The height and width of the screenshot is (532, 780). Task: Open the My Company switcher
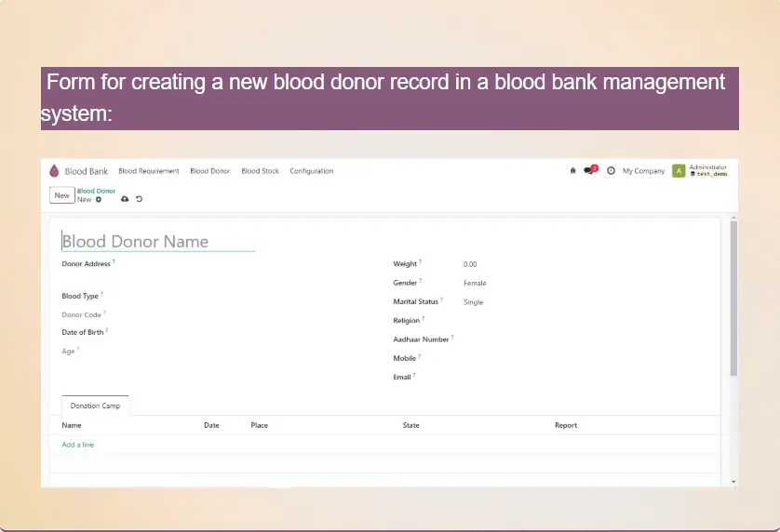pos(643,171)
